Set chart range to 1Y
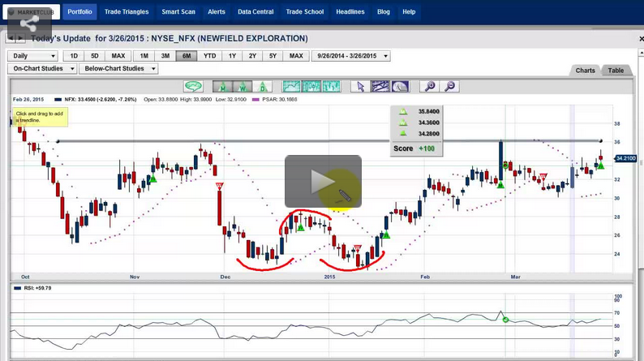The width and height of the screenshot is (644, 361). pos(232,56)
